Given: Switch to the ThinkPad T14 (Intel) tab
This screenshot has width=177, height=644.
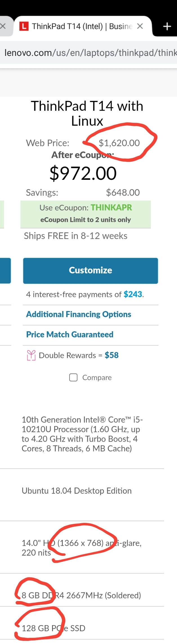Looking at the screenshot, I should pos(82,26).
